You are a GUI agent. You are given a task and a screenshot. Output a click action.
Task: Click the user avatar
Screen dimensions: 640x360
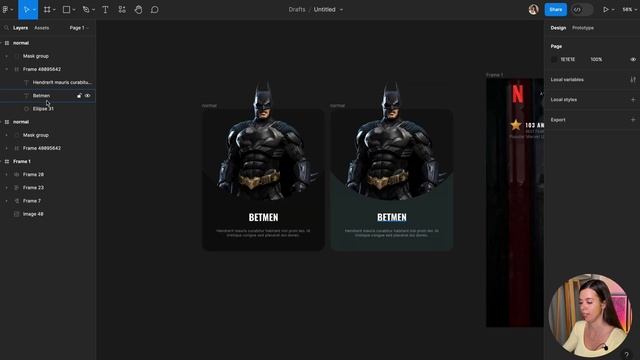(533, 9)
